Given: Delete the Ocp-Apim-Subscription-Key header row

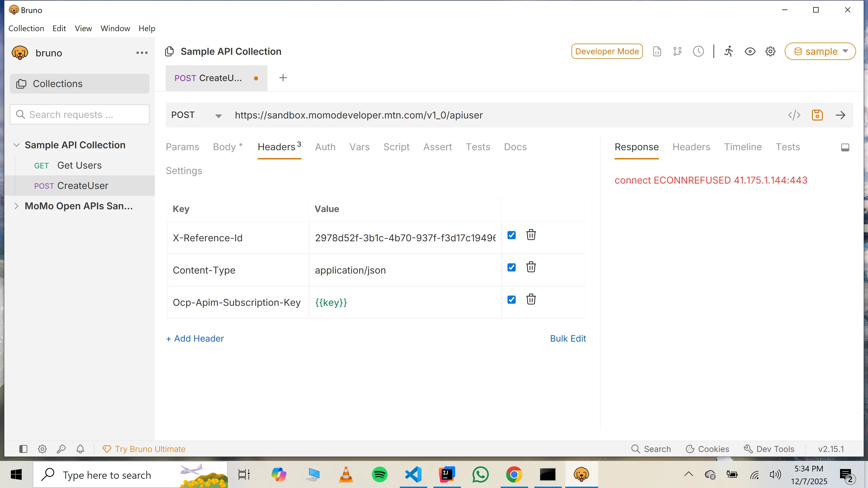Looking at the screenshot, I should 531,299.
